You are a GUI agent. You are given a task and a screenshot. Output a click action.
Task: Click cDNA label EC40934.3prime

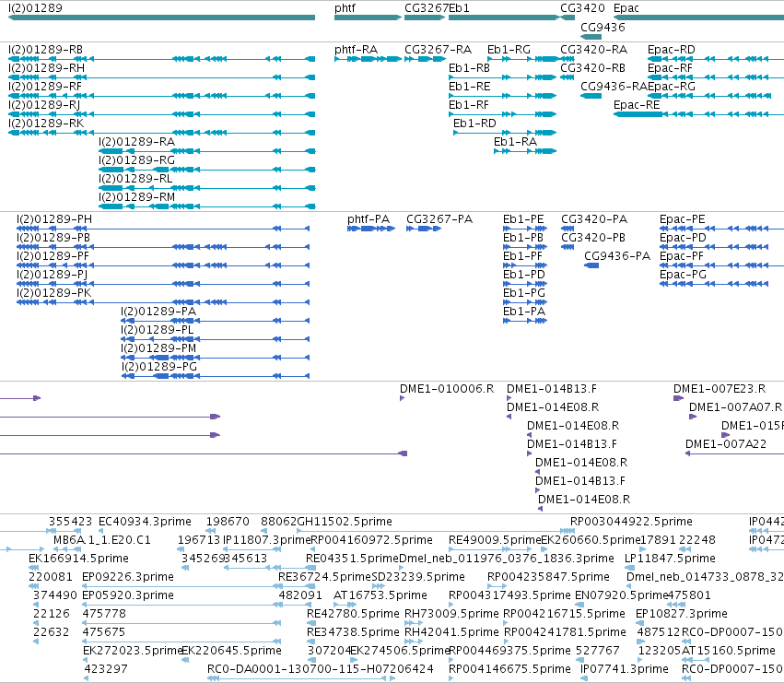pyautogui.click(x=145, y=522)
